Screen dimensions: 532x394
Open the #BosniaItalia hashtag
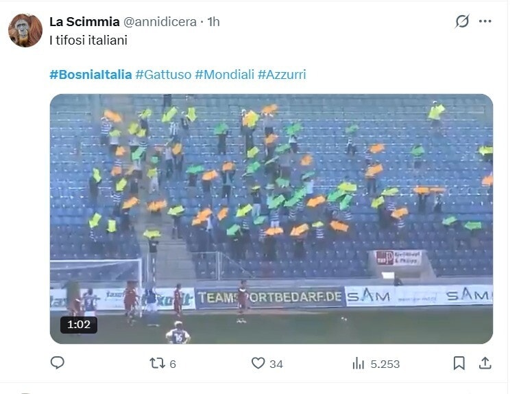90,74
